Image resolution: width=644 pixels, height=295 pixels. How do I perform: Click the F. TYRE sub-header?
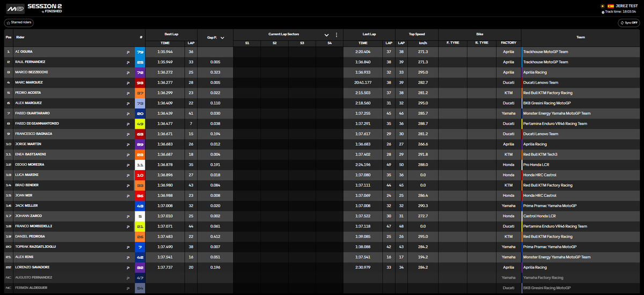pyautogui.click(x=453, y=42)
